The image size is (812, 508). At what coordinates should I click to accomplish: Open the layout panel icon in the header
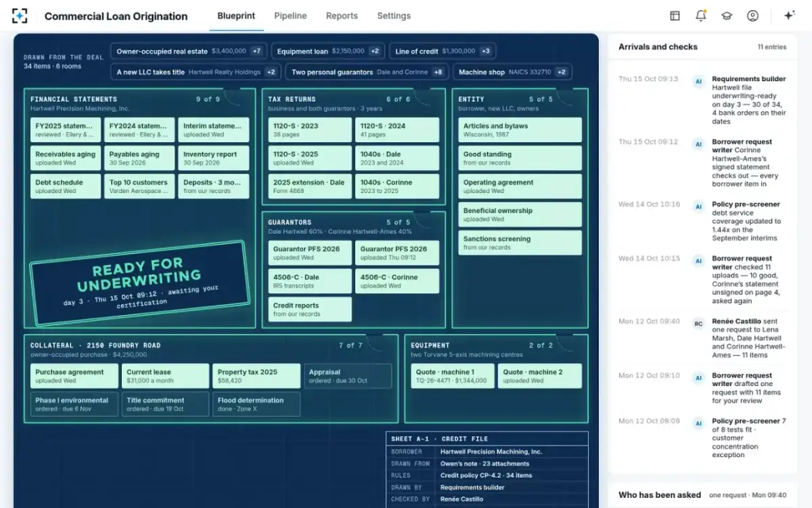tap(675, 16)
